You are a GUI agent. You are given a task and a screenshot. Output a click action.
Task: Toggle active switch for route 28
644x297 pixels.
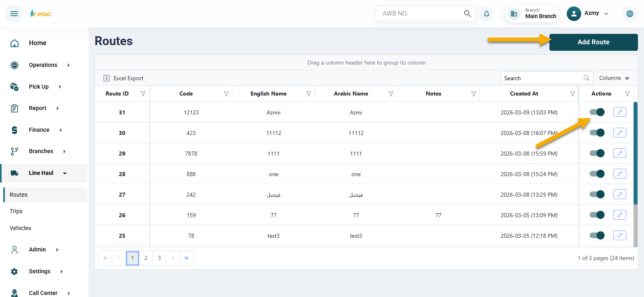(x=597, y=174)
